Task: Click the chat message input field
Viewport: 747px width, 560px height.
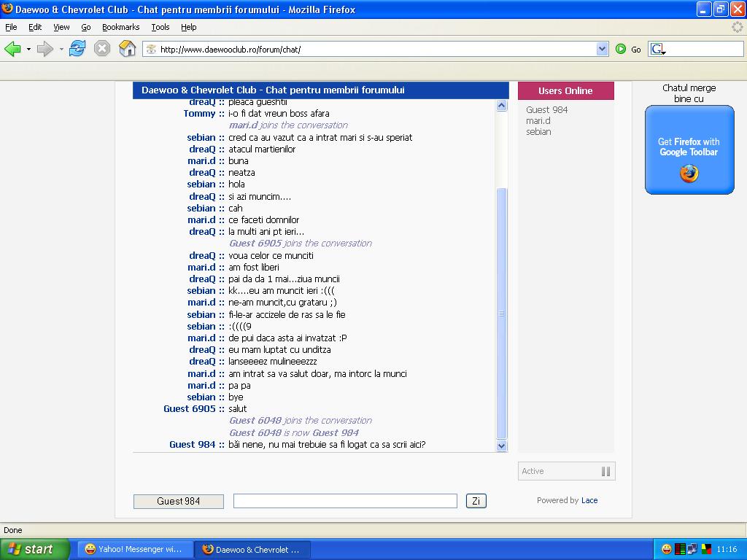Action: [x=345, y=501]
